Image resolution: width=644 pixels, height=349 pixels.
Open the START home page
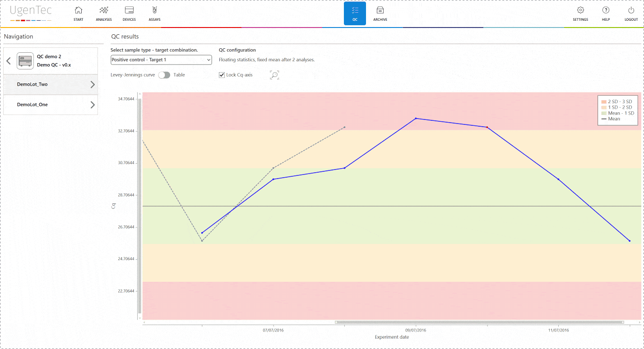click(x=78, y=13)
